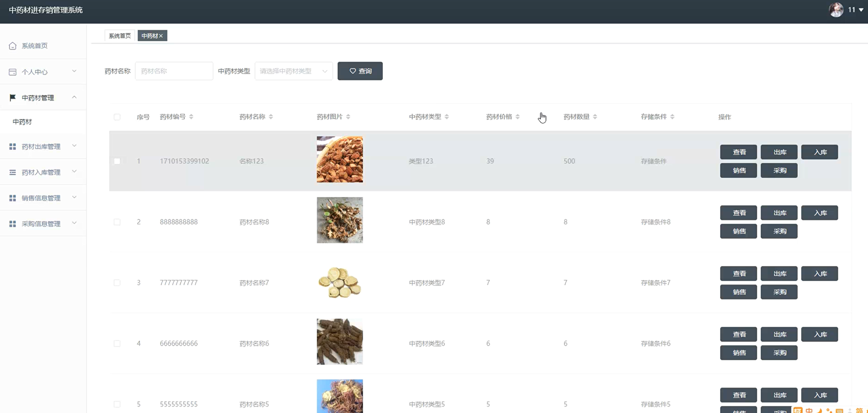This screenshot has height=413, width=868.
Task: Click 销售 for row 名称123
Action: click(x=739, y=170)
